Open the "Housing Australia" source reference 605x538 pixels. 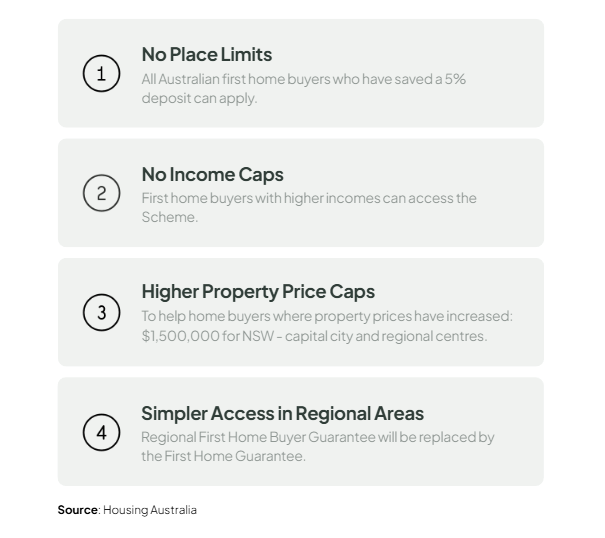coord(150,510)
